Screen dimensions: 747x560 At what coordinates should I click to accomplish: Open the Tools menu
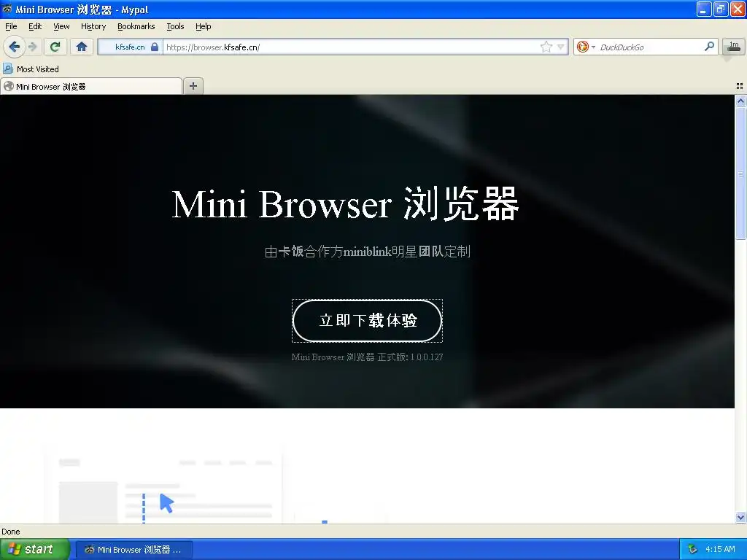tap(175, 26)
